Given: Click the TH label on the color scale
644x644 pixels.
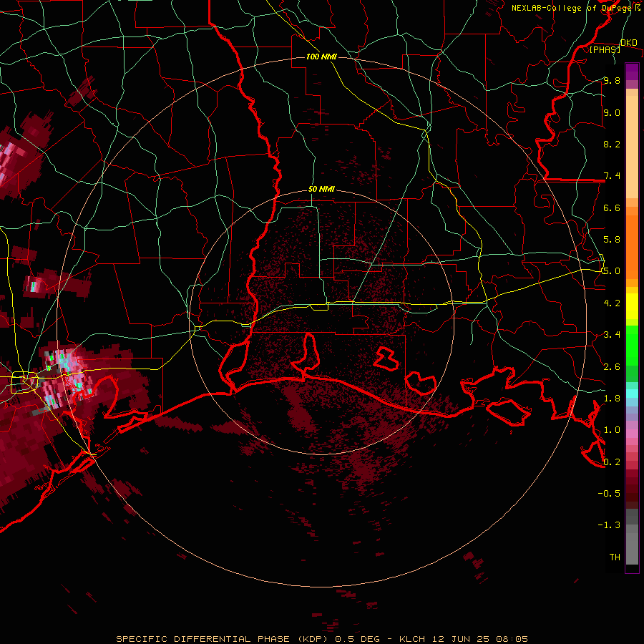Looking at the screenshot, I should (x=615, y=557).
